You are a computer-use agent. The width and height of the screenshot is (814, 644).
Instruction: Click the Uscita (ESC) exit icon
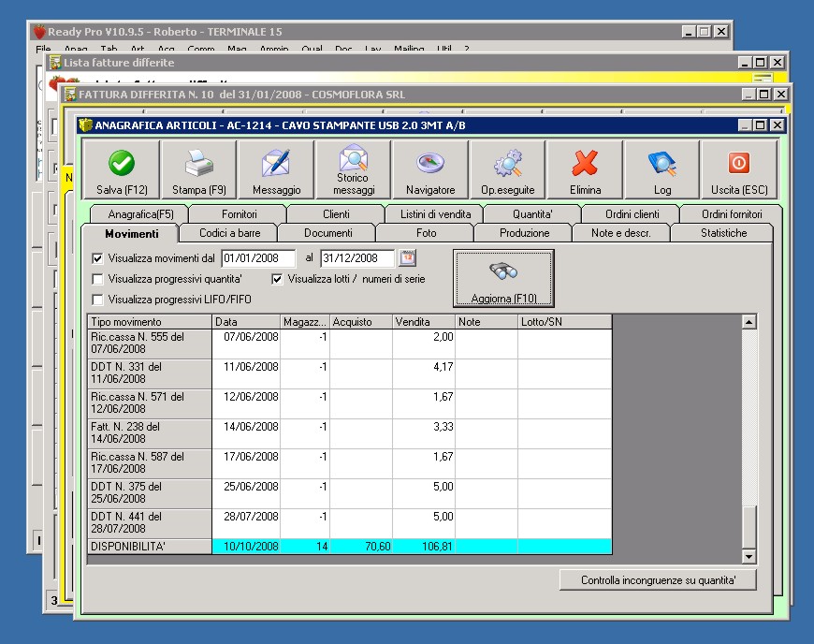739,164
